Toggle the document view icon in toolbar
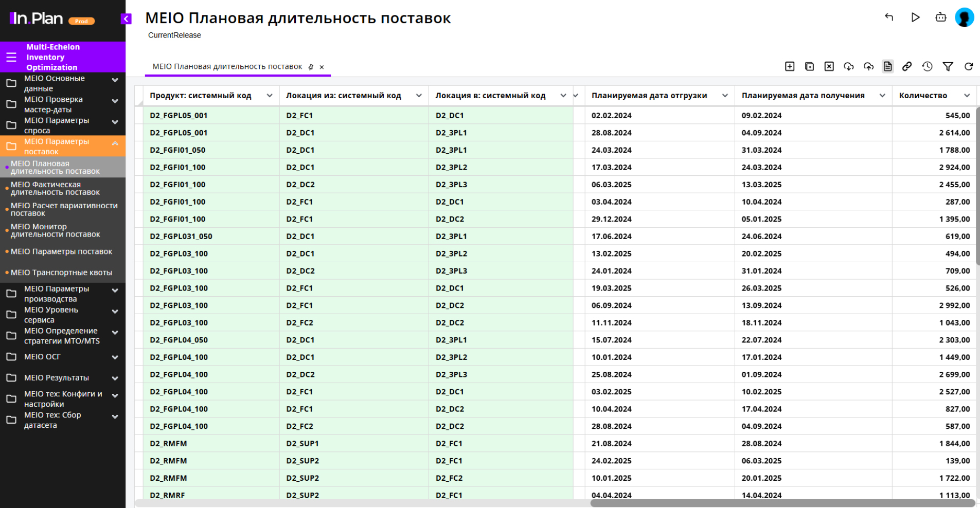Image resolution: width=980 pixels, height=508 pixels. (887, 66)
